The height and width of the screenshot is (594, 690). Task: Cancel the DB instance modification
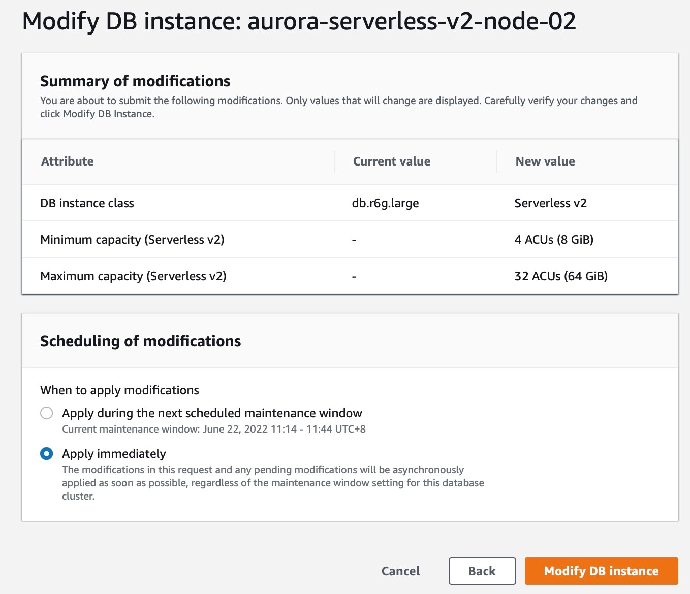[x=401, y=571]
